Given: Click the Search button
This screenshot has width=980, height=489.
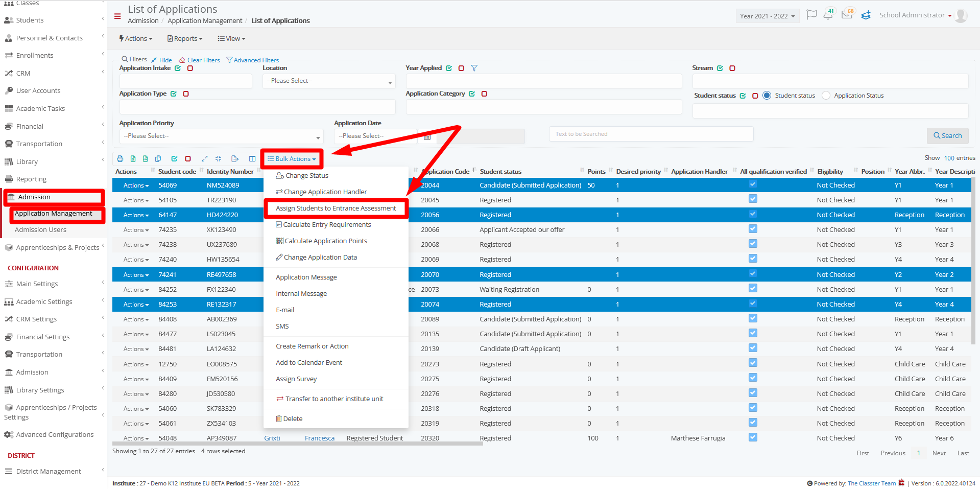Looking at the screenshot, I should pyautogui.click(x=947, y=135).
